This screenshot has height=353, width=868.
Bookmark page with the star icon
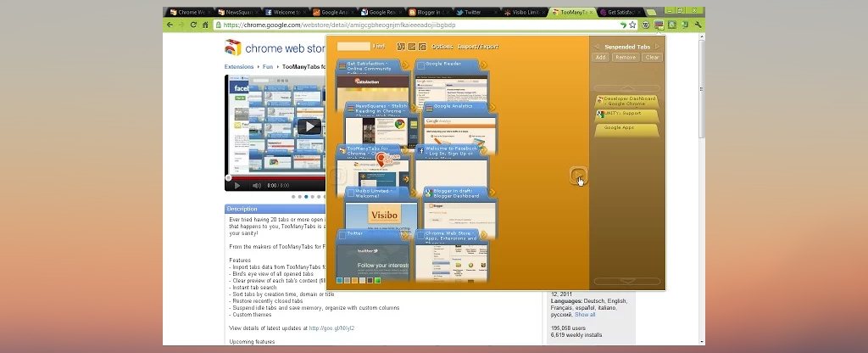coord(632,25)
